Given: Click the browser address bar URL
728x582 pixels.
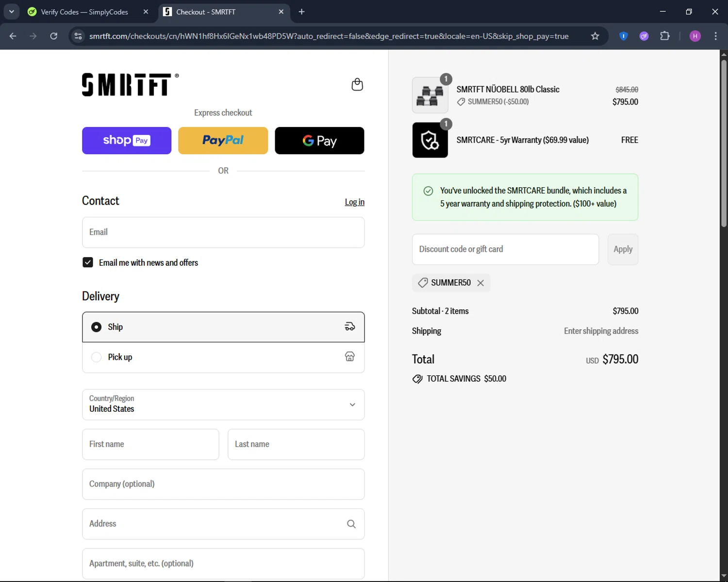Looking at the screenshot, I should pyautogui.click(x=329, y=36).
